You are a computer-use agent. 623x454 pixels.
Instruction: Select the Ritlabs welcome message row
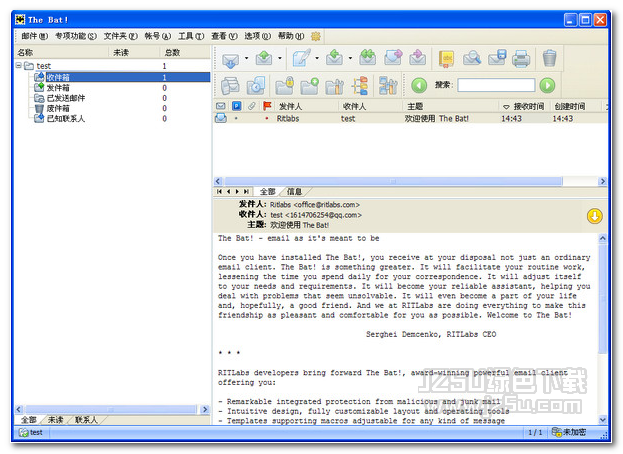click(410, 118)
